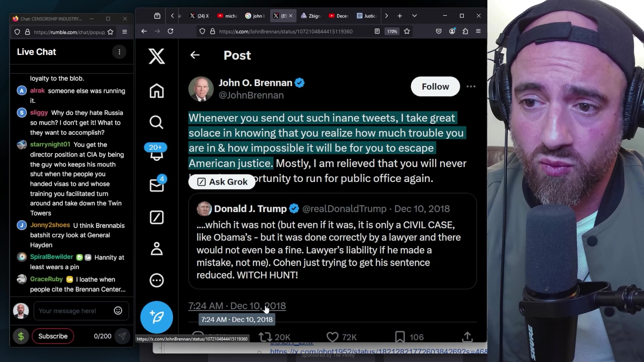The height and width of the screenshot is (362, 644).
Task: Open Reader view in the address bar
Action: [377, 31]
